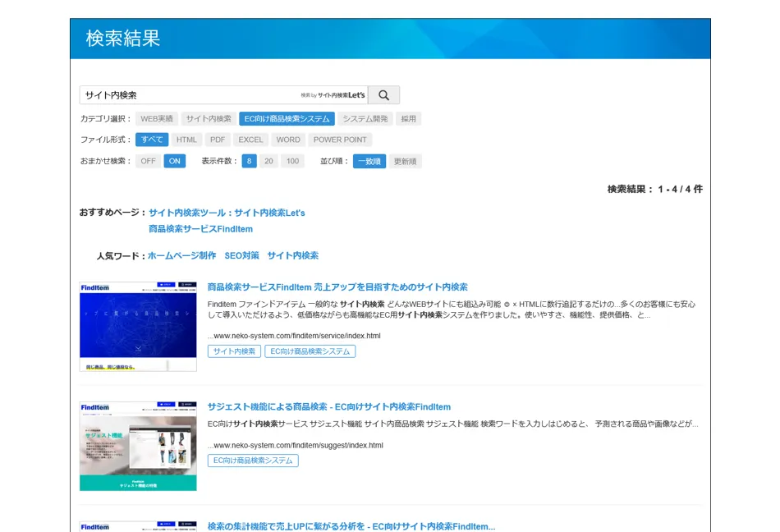The image size is (780, 532).
Task: Click the findItem/service/index.html URL text
Action: (294, 336)
